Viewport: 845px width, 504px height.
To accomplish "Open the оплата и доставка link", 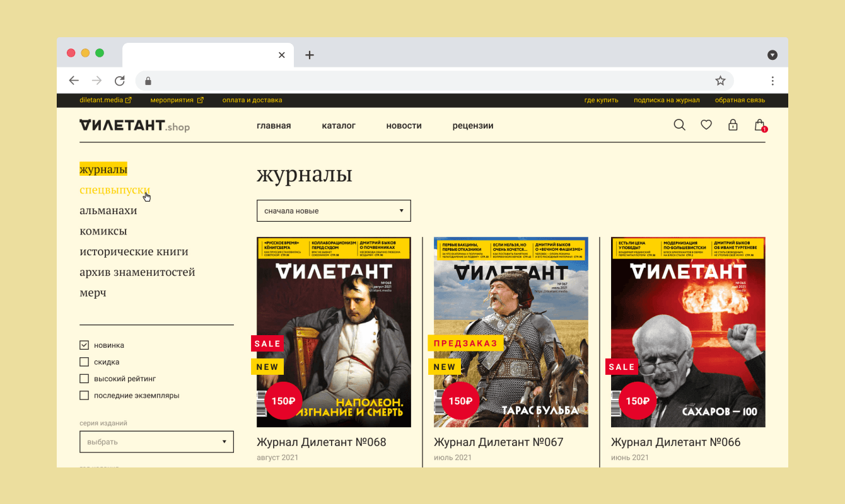I will pyautogui.click(x=252, y=100).
